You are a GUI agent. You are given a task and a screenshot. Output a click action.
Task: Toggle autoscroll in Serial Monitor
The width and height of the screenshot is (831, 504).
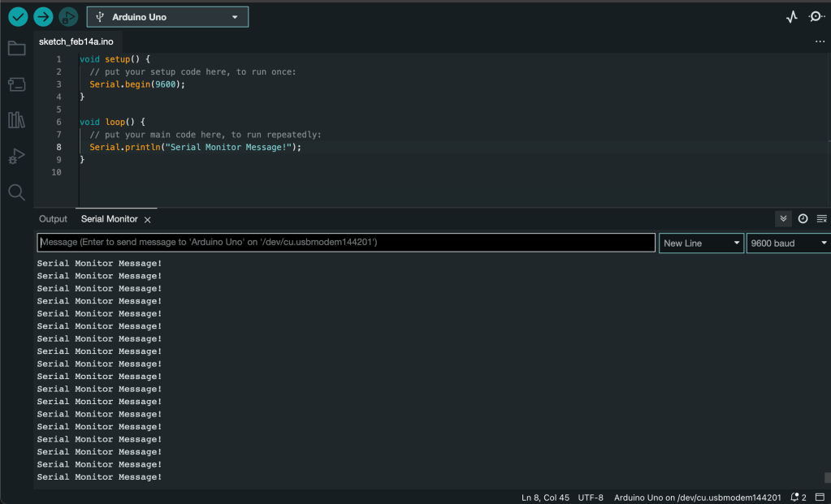point(783,219)
